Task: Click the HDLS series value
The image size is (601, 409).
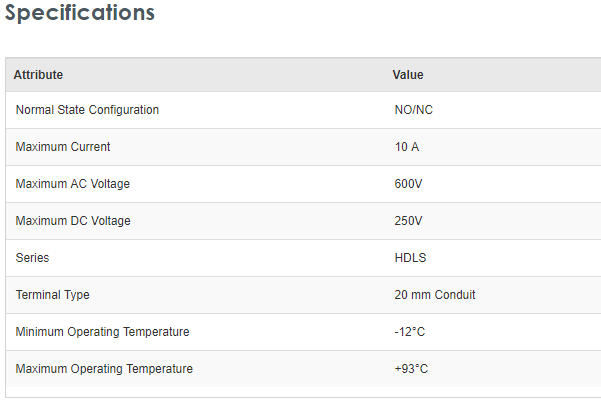Action: pyautogui.click(x=411, y=258)
